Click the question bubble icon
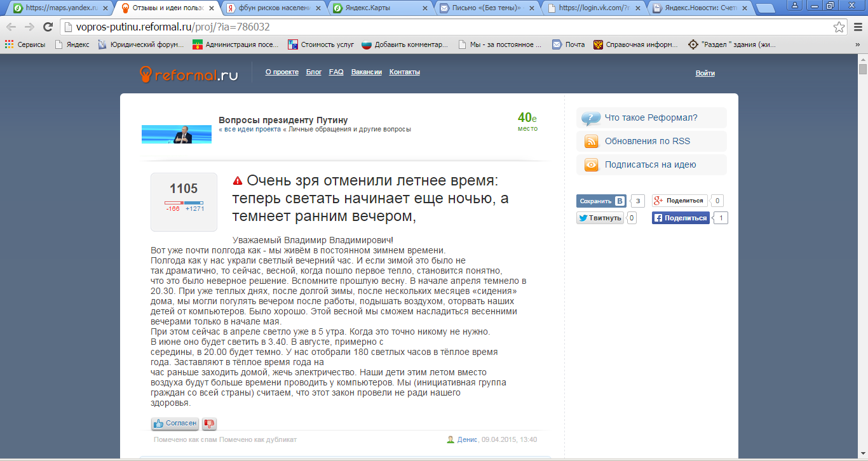The image size is (868, 461). 592,117
